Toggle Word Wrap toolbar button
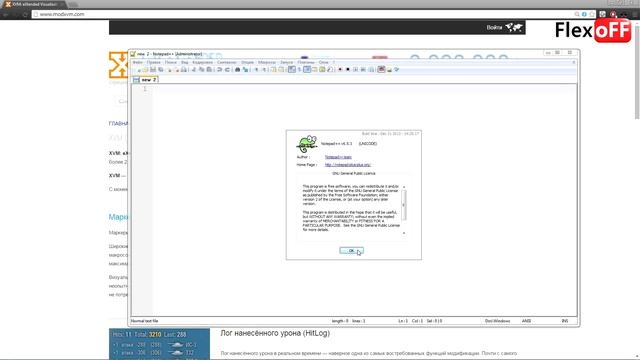The height and width of the screenshot is (360, 640). click(x=292, y=70)
